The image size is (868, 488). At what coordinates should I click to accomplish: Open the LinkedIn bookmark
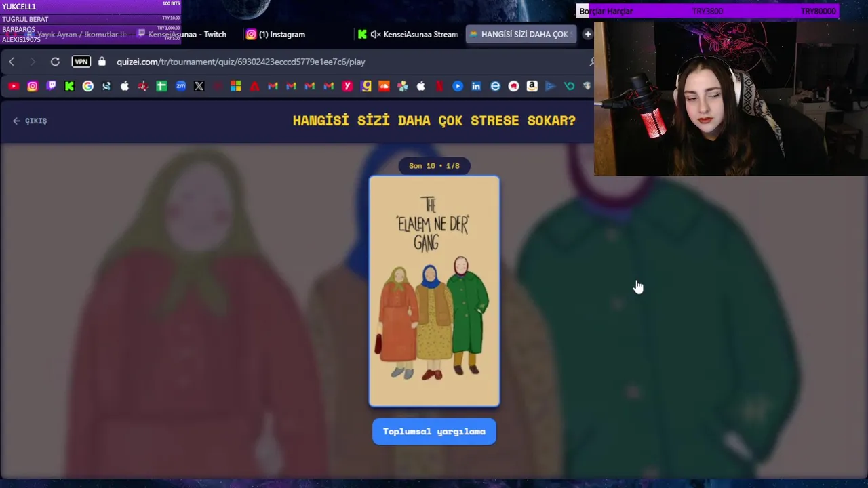476,86
